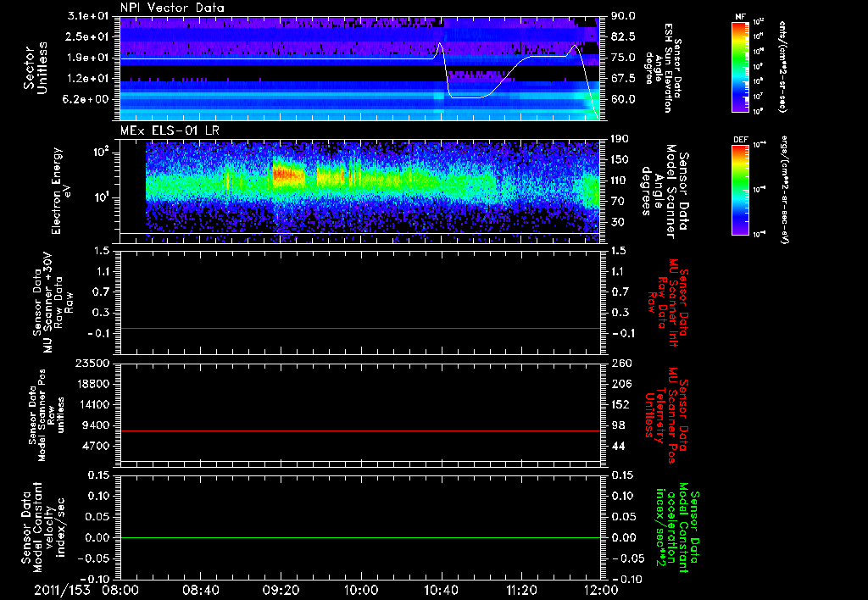The height and width of the screenshot is (600, 868).
Task: Click the "NF" label above the color bar
Action: [x=740, y=17]
